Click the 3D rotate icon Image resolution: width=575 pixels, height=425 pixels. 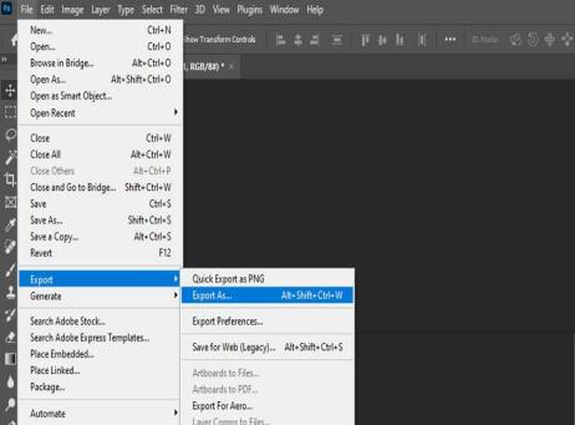tap(516, 39)
